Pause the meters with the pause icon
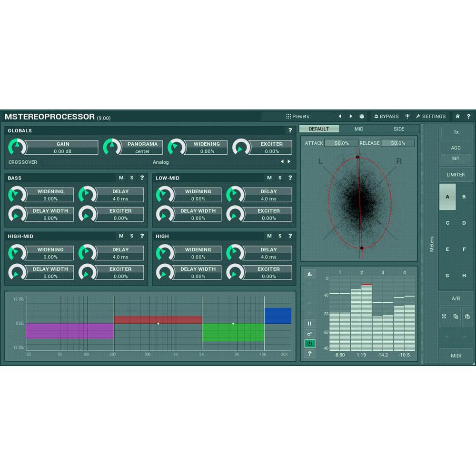 310,323
